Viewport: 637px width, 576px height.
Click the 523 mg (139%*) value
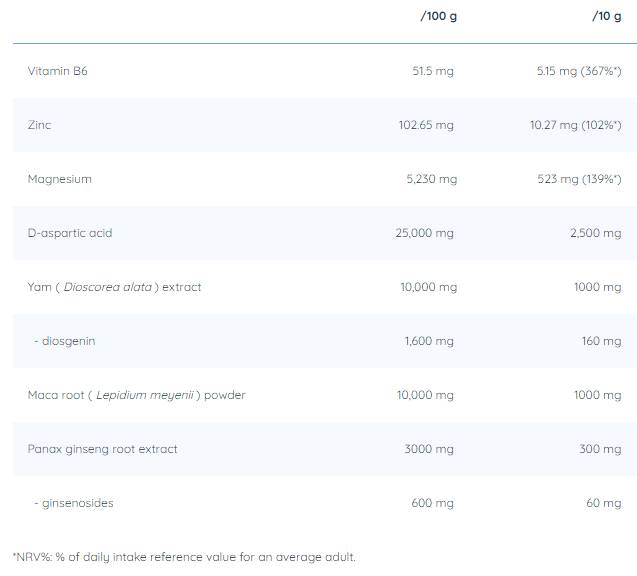[x=582, y=179]
